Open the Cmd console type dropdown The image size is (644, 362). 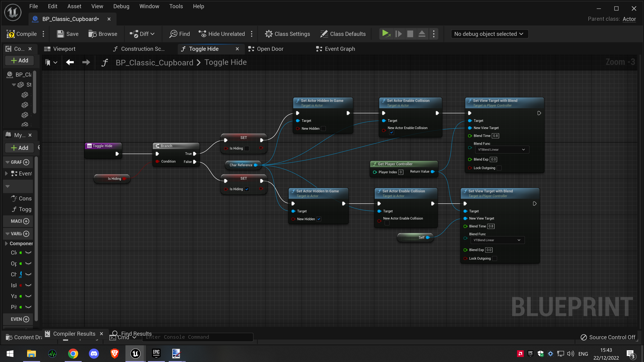(x=123, y=337)
